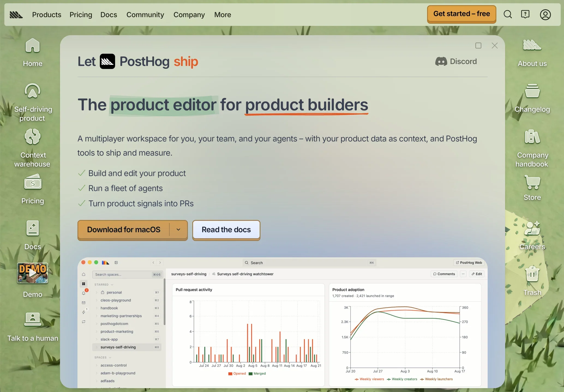The height and width of the screenshot is (392, 564).
Task: Open the Context warehouse icon
Action: click(x=32, y=148)
